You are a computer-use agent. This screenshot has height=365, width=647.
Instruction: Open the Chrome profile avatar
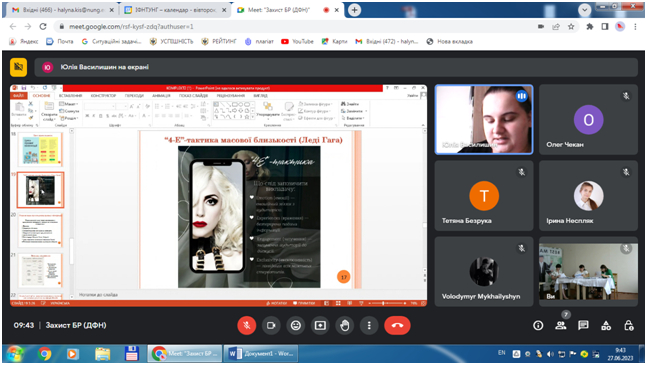620,26
